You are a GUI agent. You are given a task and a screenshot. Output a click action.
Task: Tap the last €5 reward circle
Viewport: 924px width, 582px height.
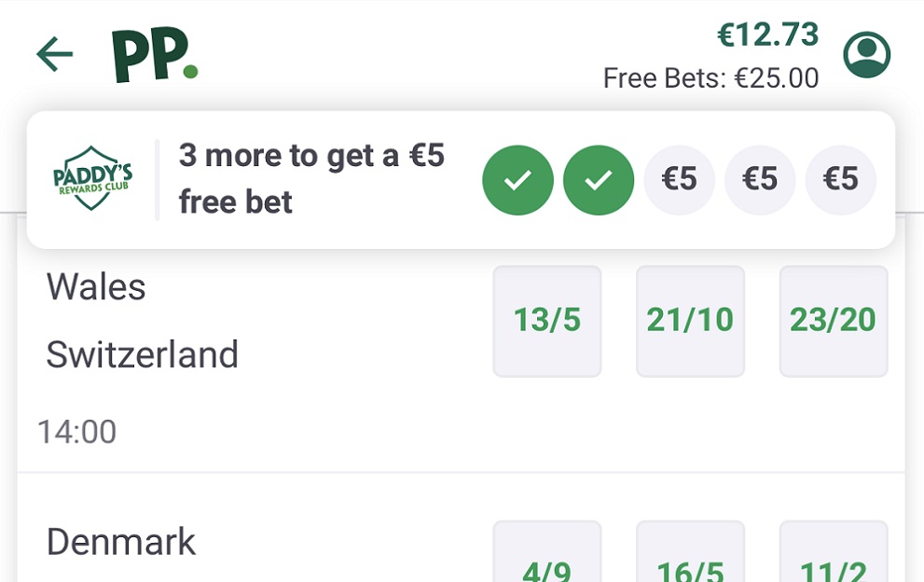point(840,180)
